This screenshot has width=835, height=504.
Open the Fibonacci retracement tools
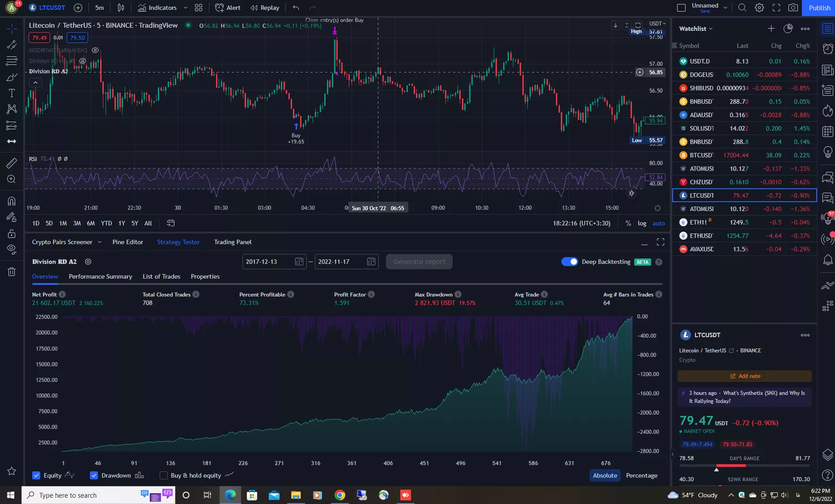12,61
